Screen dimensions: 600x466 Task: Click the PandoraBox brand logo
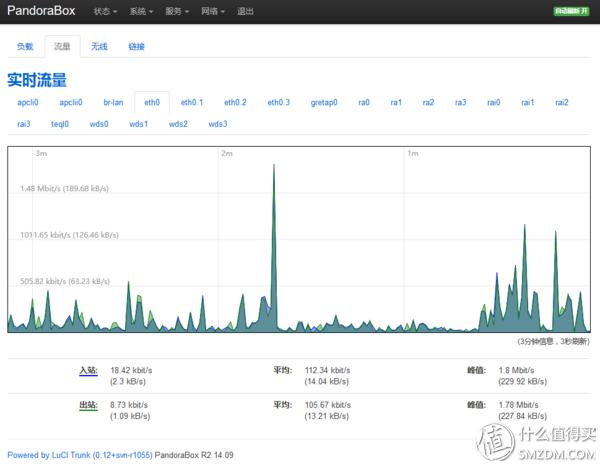(x=41, y=11)
